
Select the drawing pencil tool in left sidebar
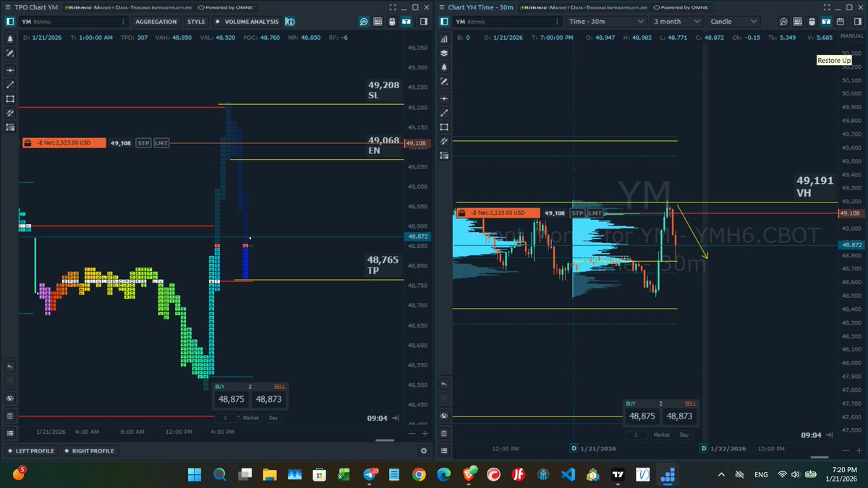(x=10, y=53)
